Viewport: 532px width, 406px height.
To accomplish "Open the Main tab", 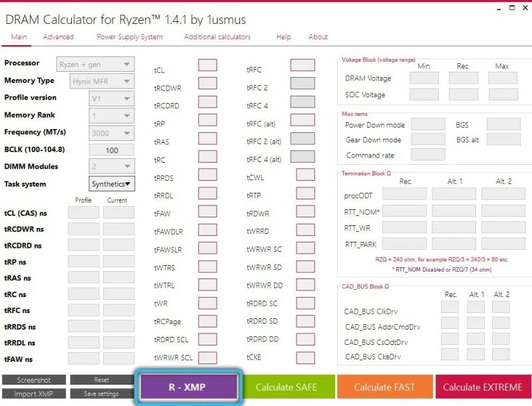I will 19,37.
